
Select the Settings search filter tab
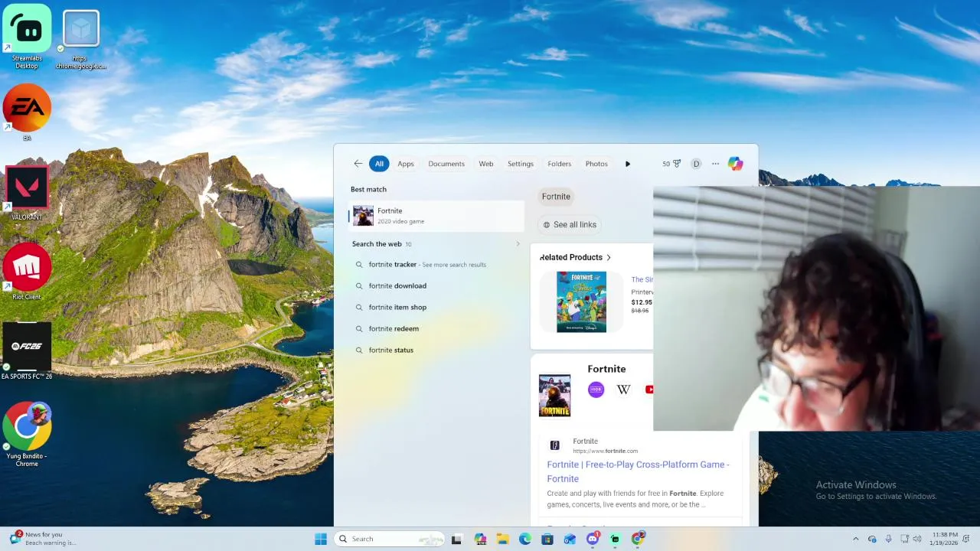pos(521,164)
